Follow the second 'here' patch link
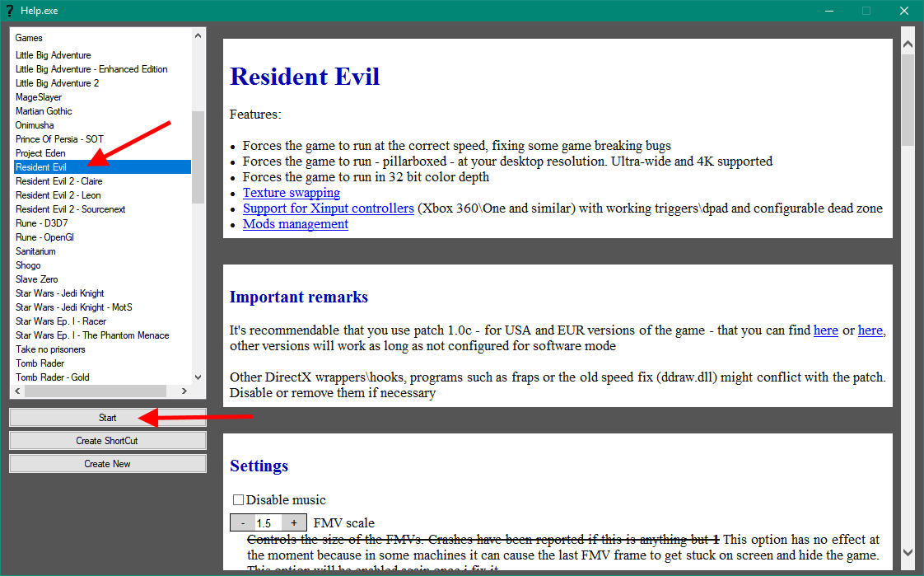The width and height of the screenshot is (924, 576). pyautogui.click(x=870, y=330)
